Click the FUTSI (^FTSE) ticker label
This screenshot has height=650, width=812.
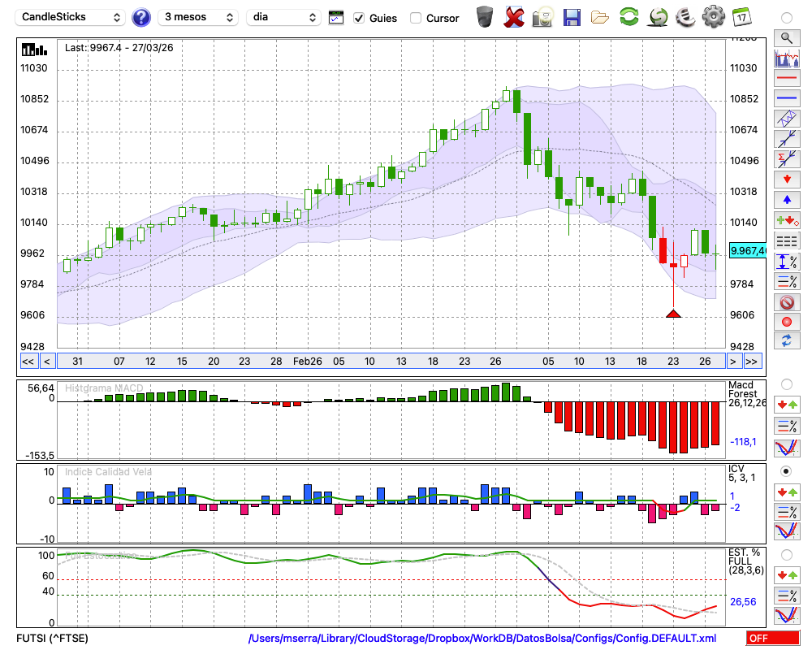click(52, 638)
